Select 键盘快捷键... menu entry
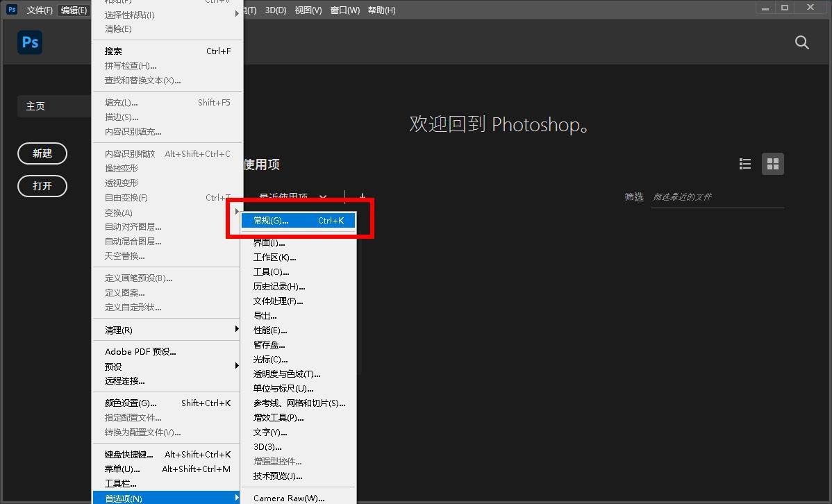The image size is (832, 504). (167, 455)
